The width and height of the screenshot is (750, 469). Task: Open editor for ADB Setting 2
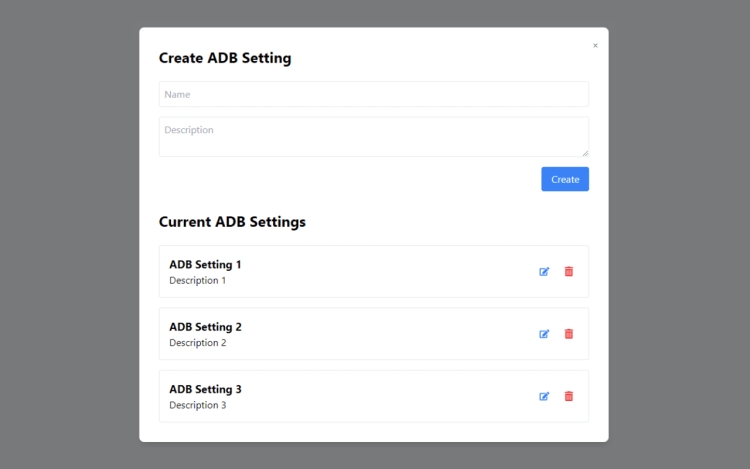(x=544, y=334)
